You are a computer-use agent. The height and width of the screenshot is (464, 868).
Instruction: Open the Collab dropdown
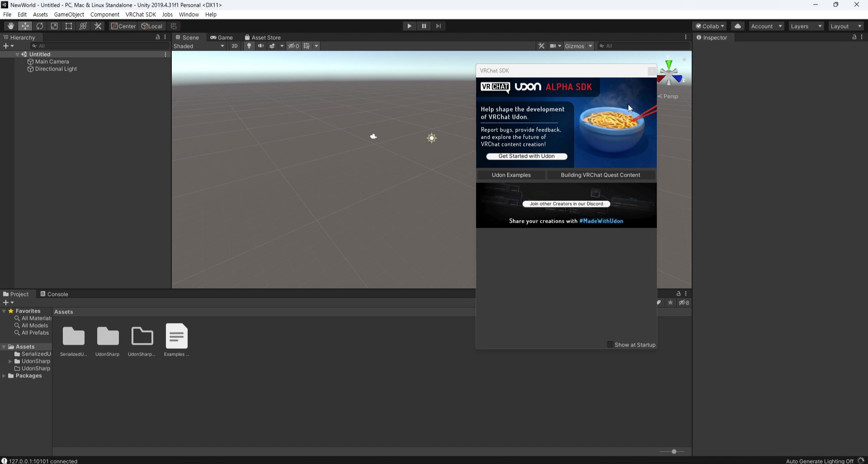[710, 26]
